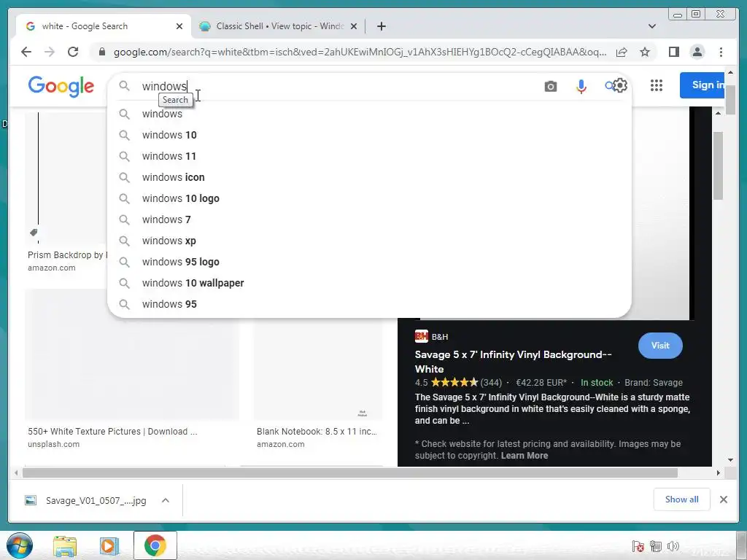747x560 pixels.
Task: Choose suggestion 'windows 7'
Action: click(369, 219)
